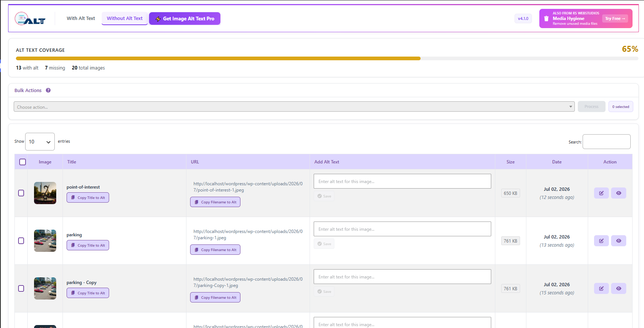Screen dimensions: 644x328
Task: Click Get Image Alt Text Pro button
Action: click(185, 18)
